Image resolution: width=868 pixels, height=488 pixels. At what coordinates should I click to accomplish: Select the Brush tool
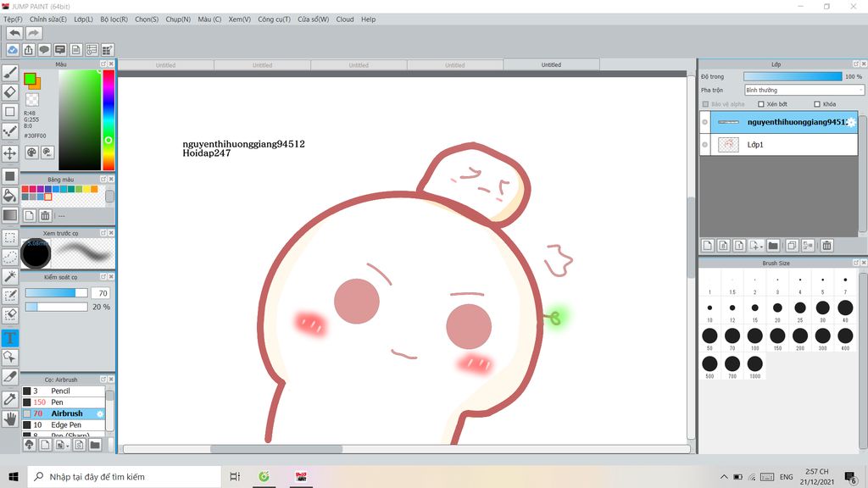pos(10,73)
